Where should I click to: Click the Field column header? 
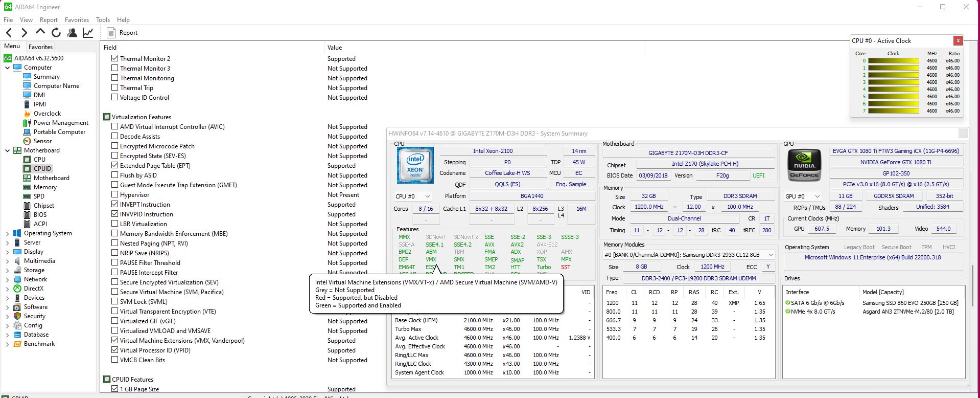tap(213, 48)
